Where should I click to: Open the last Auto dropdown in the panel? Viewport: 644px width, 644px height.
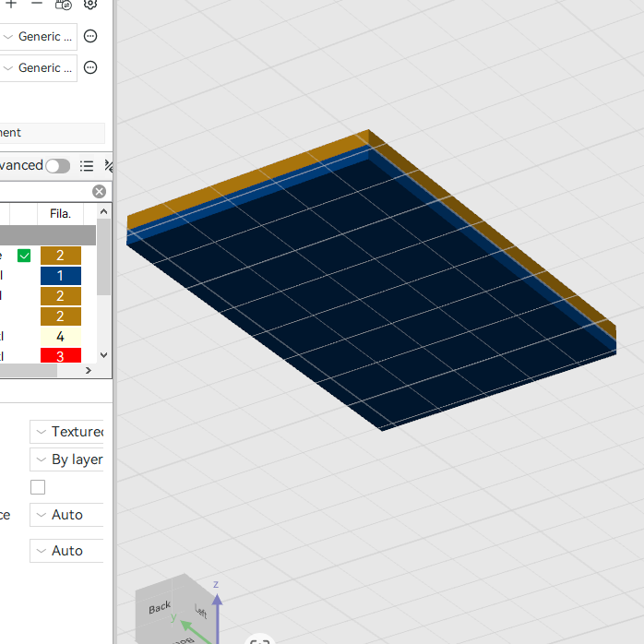(x=66, y=551)
